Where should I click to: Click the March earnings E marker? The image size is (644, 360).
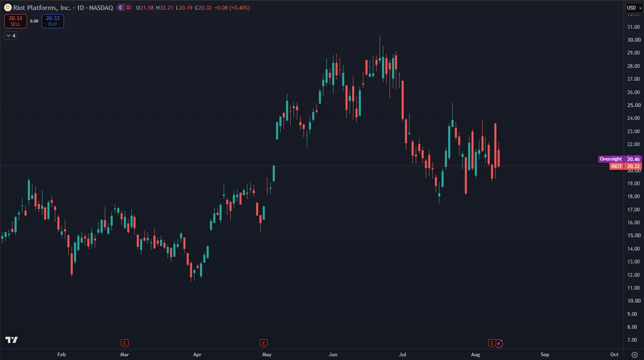click(124, 343)
